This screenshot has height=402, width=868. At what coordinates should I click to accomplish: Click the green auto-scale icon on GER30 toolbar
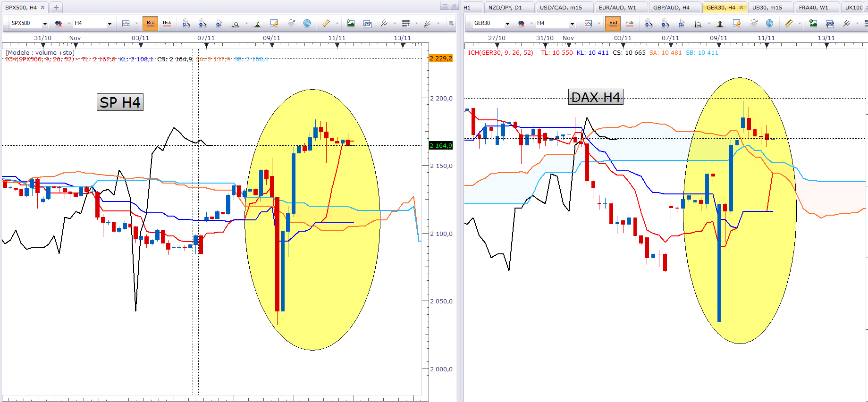720,23
